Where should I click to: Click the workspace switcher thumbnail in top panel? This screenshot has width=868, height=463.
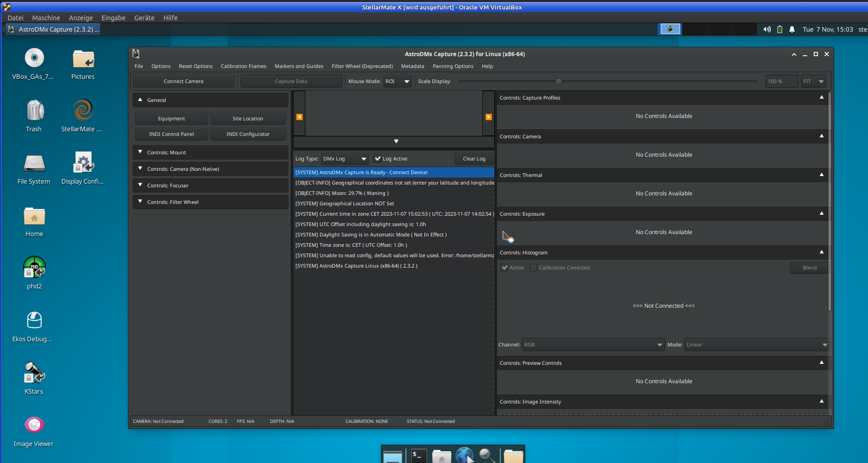670,29
